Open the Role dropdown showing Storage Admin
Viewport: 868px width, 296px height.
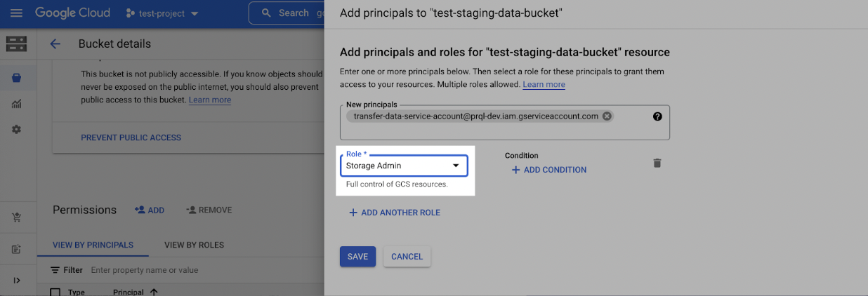pyautogui.click(x=404, y=166)
